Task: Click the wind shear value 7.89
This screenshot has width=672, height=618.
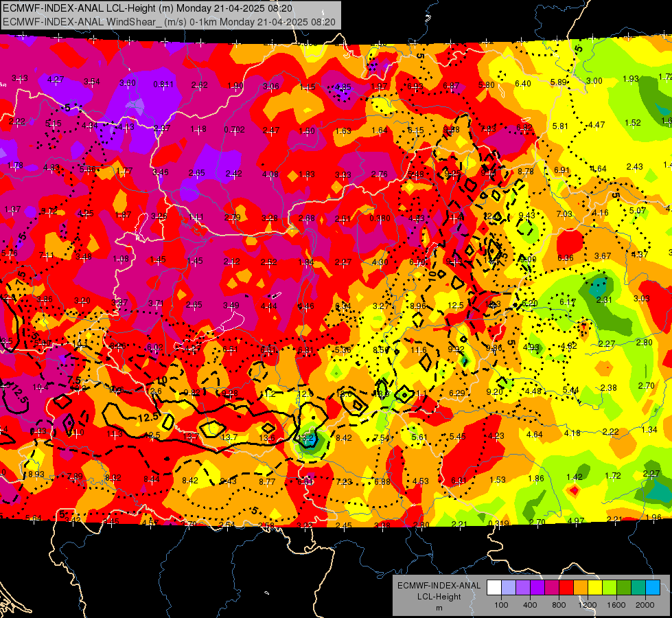Action: 75,477
